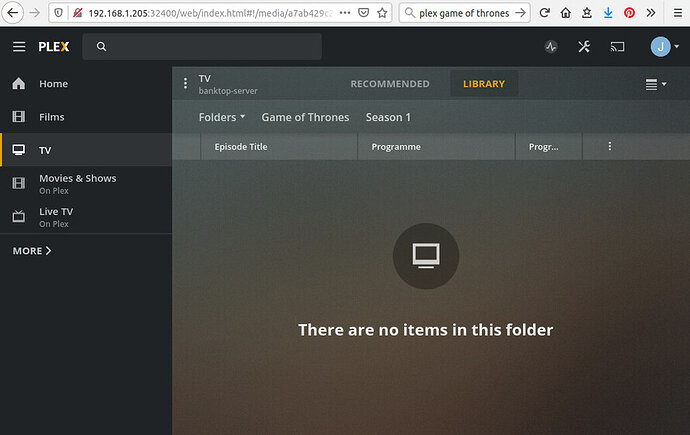Open the Folders view dropdown
The height and width of the screenshot is (435, 690).
pos(222,117)
